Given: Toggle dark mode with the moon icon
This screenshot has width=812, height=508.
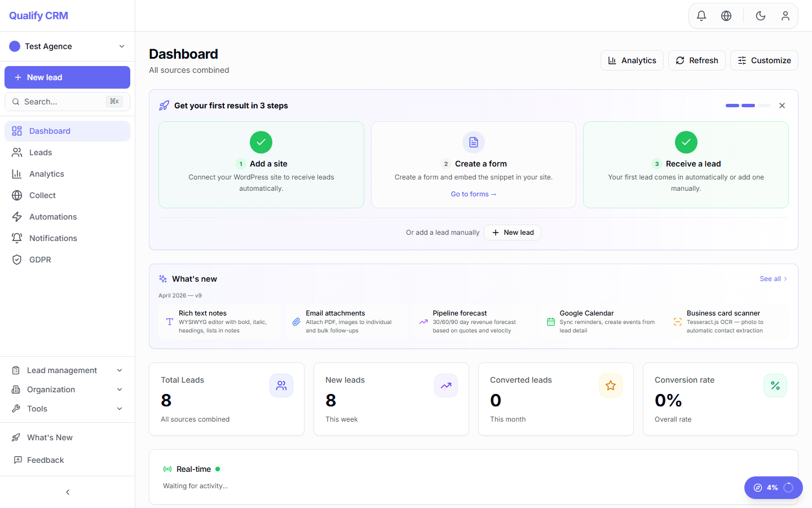Looking at the screenshot, I should (x=760, y=15).
